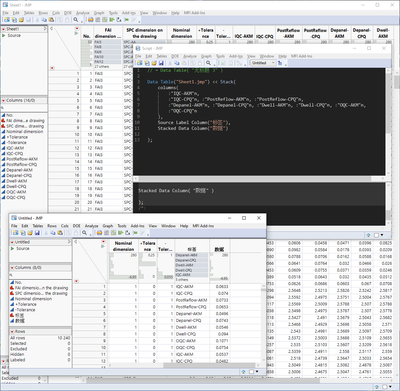Click the columns search field in Untitled window
Viewport: 400px width, 391px height.
click(x=40, y=275)
